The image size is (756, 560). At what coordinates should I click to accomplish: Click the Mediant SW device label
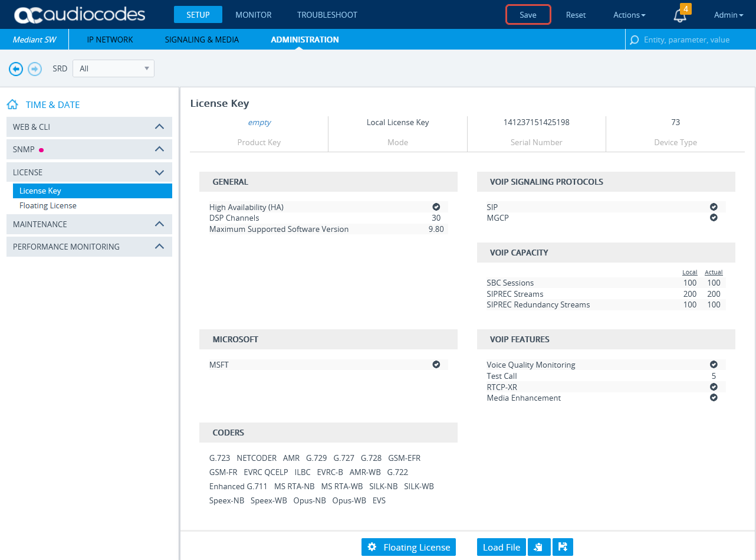[35, 40]
